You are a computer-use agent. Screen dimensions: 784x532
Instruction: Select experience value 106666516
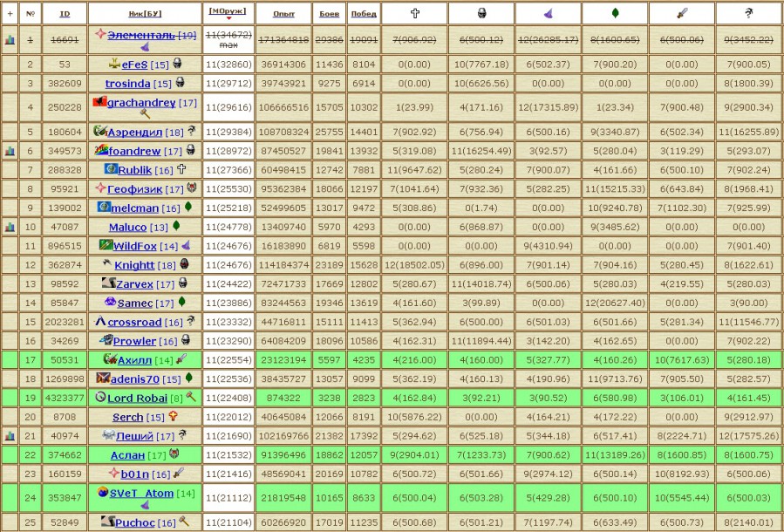[283, 107]
